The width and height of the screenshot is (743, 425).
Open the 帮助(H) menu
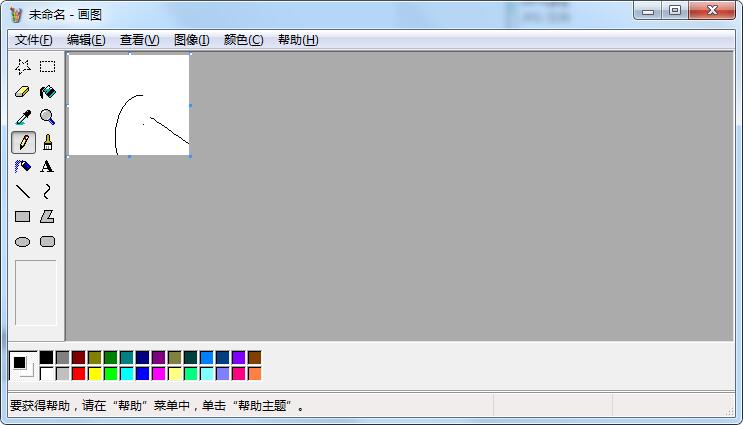[x=298, y=40]
